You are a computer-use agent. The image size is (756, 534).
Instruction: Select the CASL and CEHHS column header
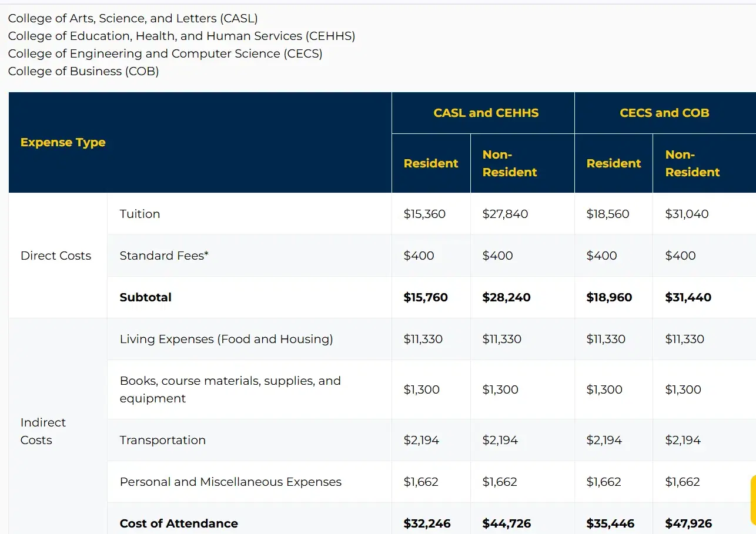click(x=483, y=113)
